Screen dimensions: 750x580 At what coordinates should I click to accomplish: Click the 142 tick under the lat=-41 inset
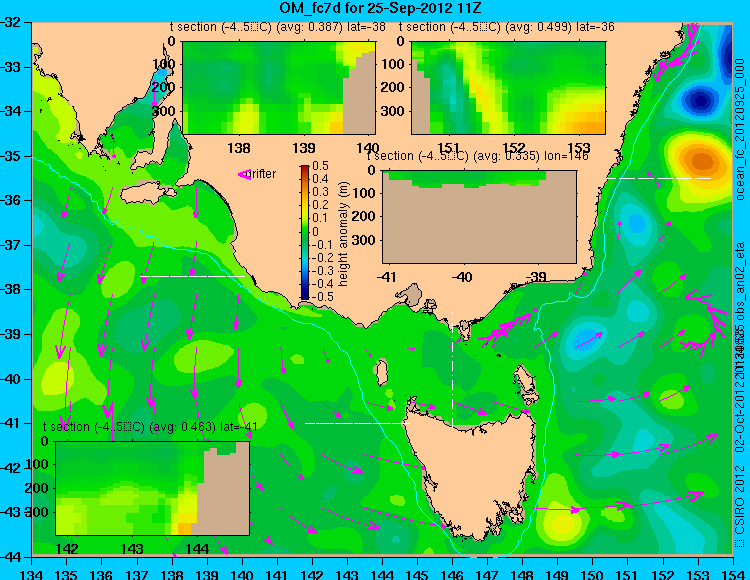(x=66, y=549)
